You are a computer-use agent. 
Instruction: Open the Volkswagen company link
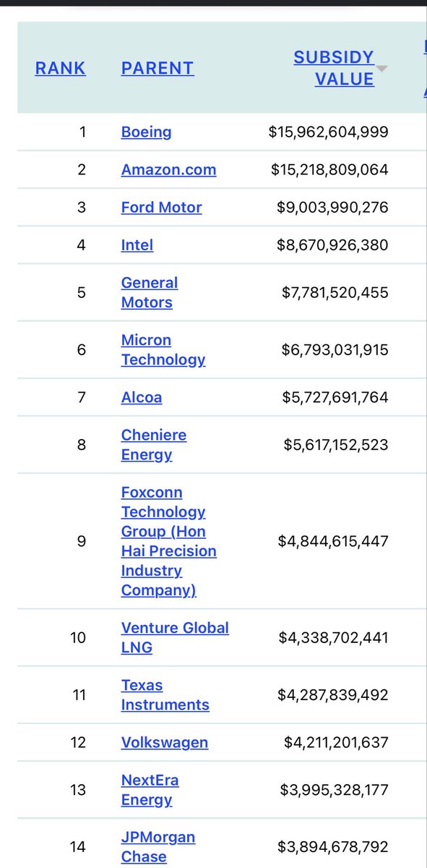pos(165,742)
